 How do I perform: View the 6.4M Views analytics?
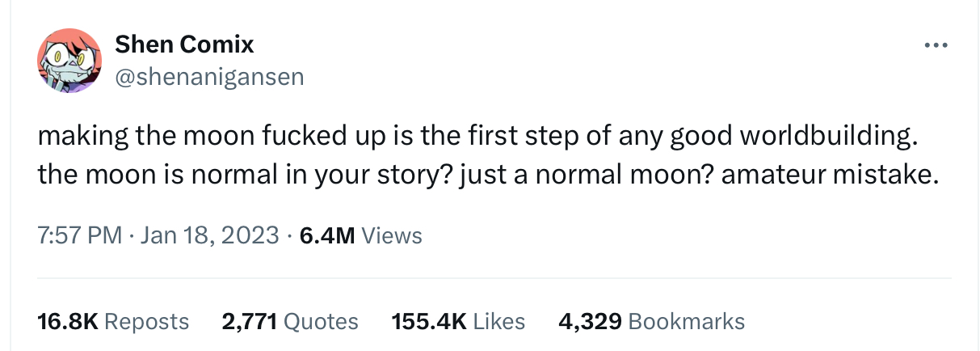[360, 235]
